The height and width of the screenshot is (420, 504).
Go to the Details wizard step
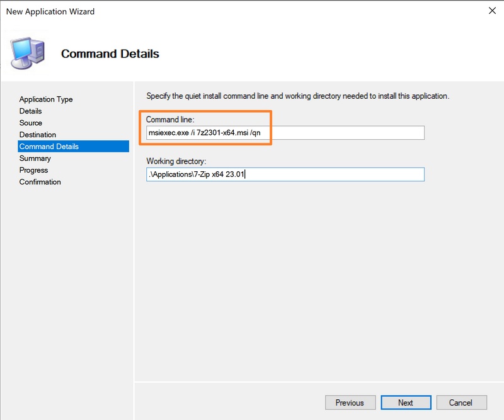[x=30, y=111]
